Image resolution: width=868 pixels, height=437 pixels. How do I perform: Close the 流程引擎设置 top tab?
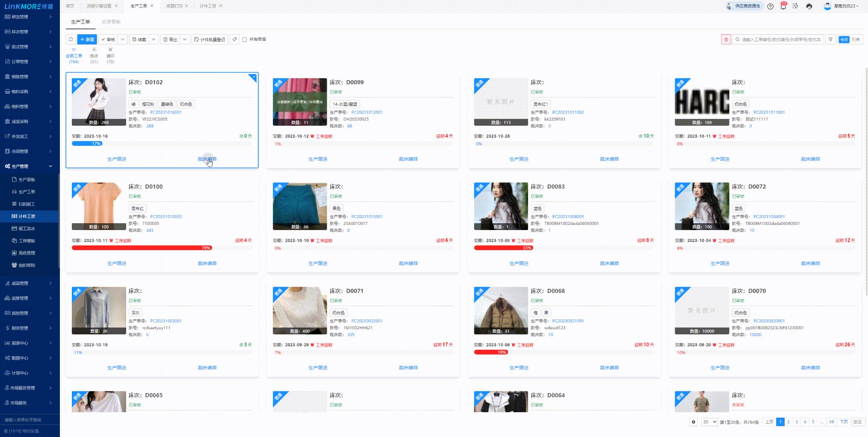116,6
